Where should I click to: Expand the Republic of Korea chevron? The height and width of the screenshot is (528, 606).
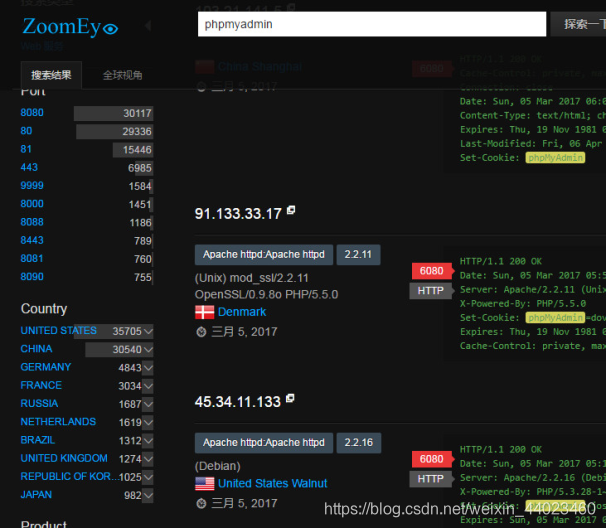[x=148, y=477]
